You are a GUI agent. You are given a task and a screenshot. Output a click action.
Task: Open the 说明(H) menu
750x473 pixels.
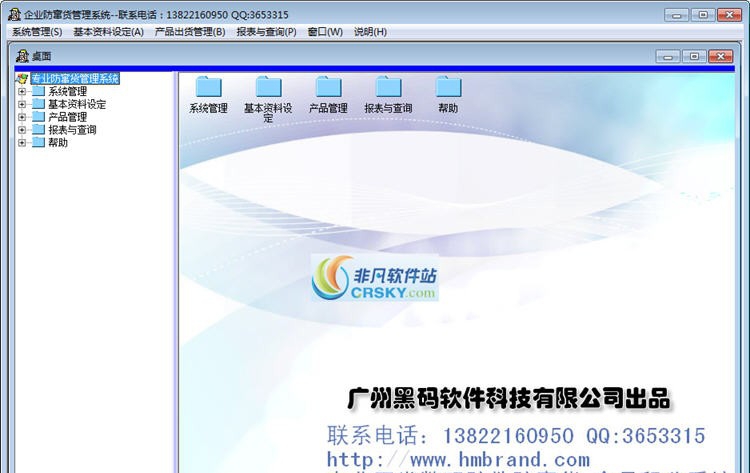point(370,32)
